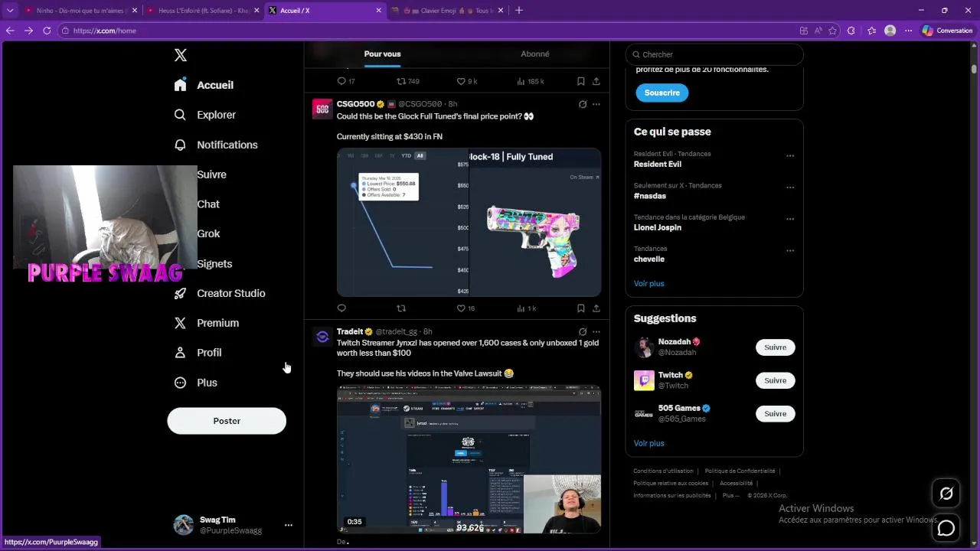The height and width of the screenshot is (551, 980).
Task: Follow 505 Games with Suivre button
Action: point(775,414)
